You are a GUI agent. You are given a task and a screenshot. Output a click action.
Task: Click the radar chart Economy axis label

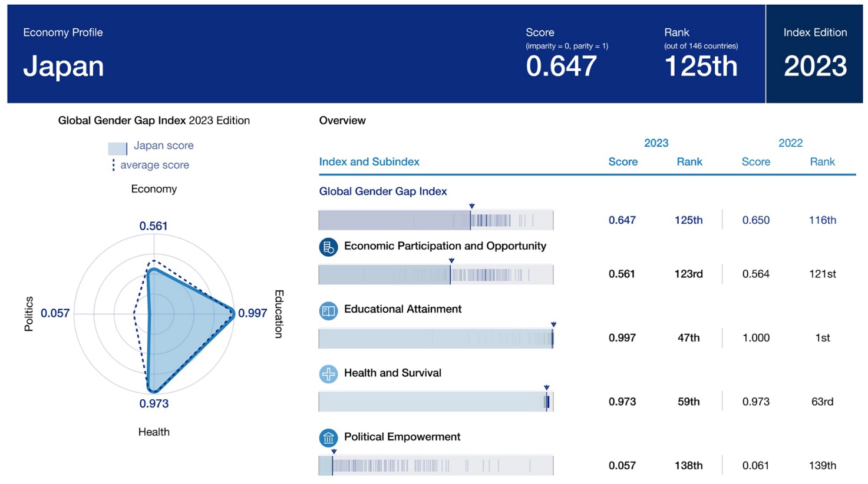154,189
